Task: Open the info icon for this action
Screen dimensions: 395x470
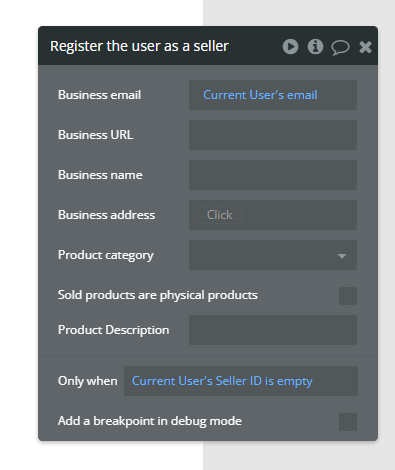Action: [315, 46]
